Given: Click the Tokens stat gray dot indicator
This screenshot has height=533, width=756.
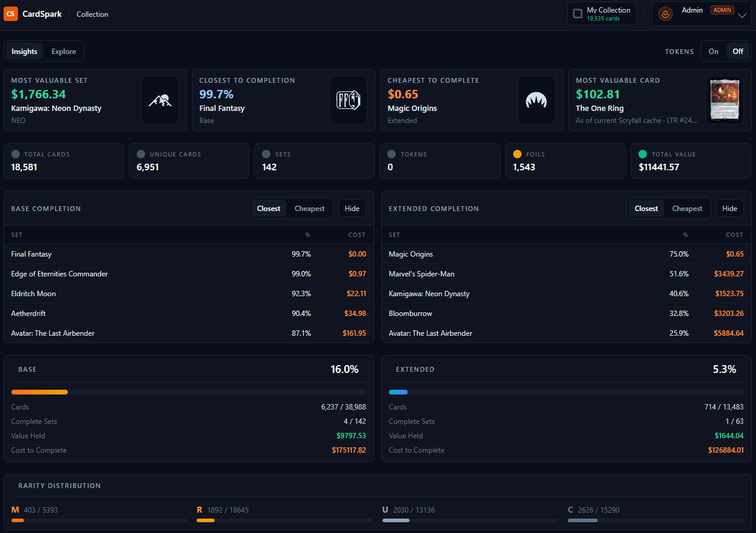Looking at the screenshot, I should pos(391,154).
